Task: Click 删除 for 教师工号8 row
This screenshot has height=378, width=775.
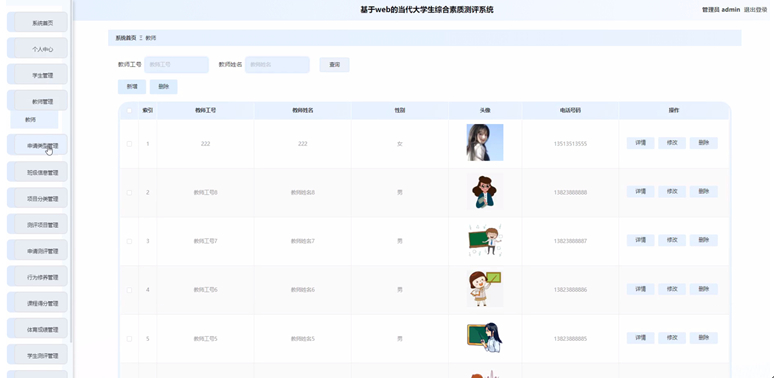Action: (704, 191)
